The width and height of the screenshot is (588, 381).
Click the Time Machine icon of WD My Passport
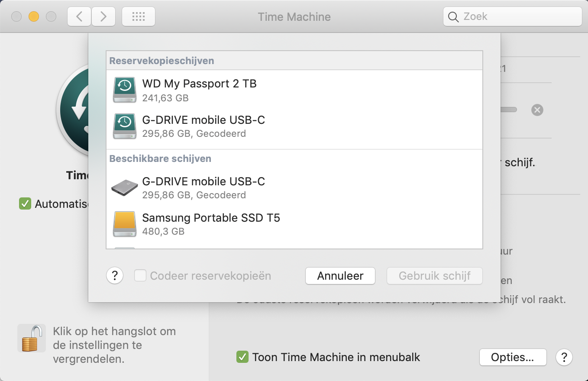click(x=124, y=90)
